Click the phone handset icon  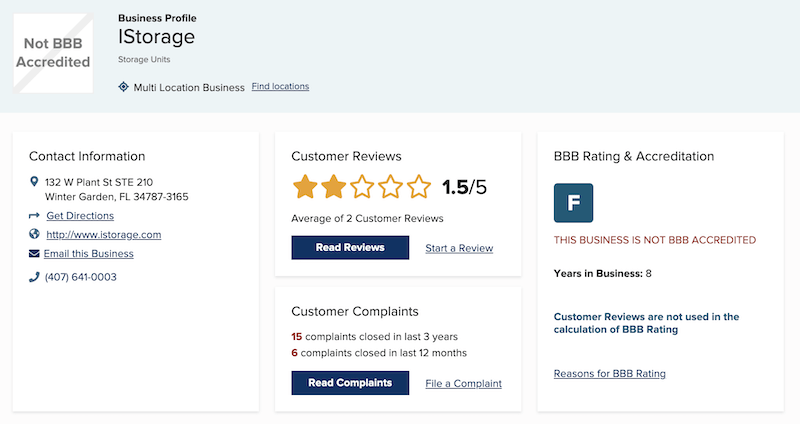click(x=34, y=277)
